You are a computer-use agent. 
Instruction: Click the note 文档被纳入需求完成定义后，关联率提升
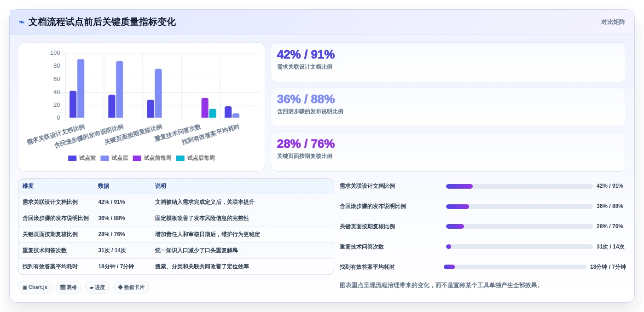click(205, 202)
